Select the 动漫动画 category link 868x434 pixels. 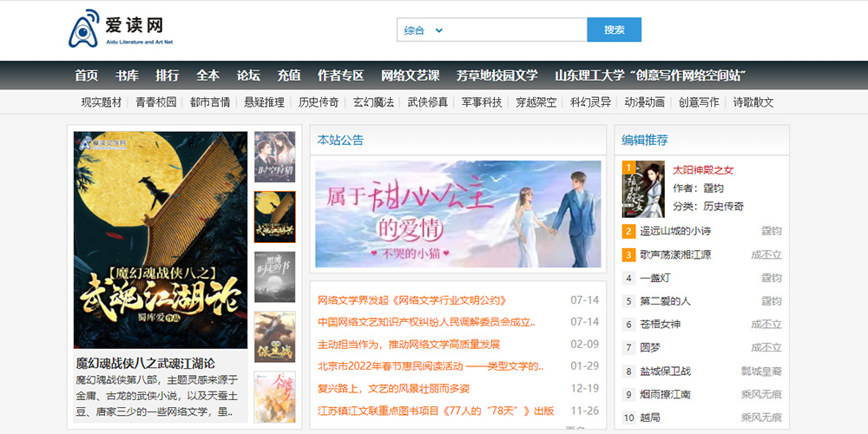coord(644,102)
